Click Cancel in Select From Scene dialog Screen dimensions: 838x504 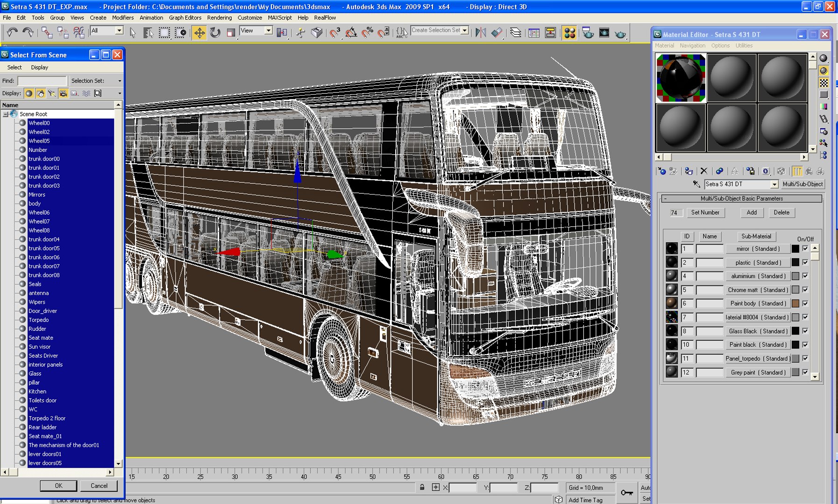(x=99, y=486)
